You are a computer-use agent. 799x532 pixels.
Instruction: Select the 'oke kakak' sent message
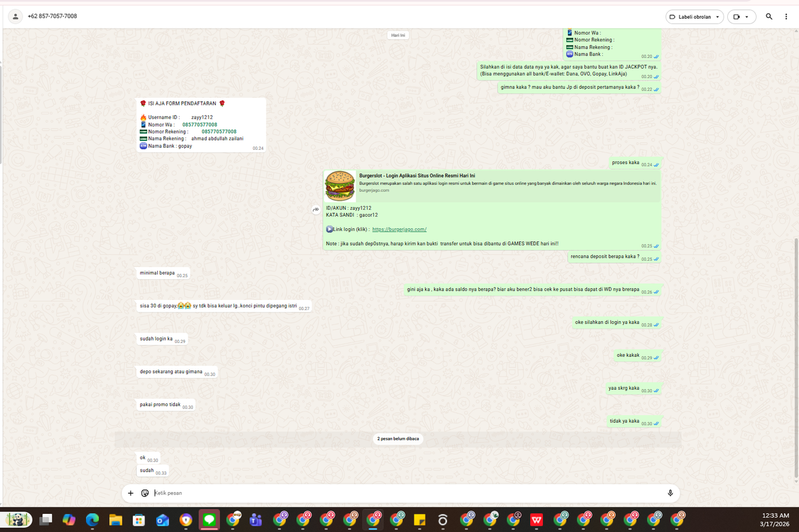pyautogui.click(x=637, y=356)
